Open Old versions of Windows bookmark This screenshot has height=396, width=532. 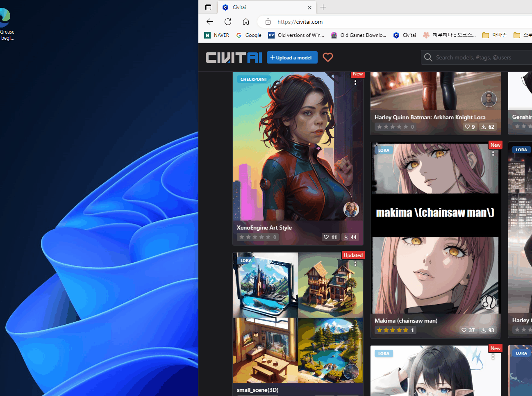(x=296, y=35)
